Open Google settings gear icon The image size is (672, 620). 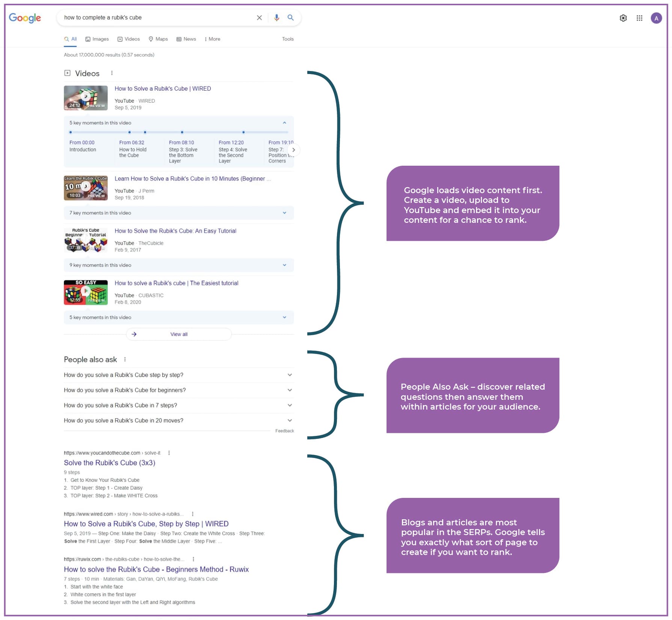(x=623, y=18)
